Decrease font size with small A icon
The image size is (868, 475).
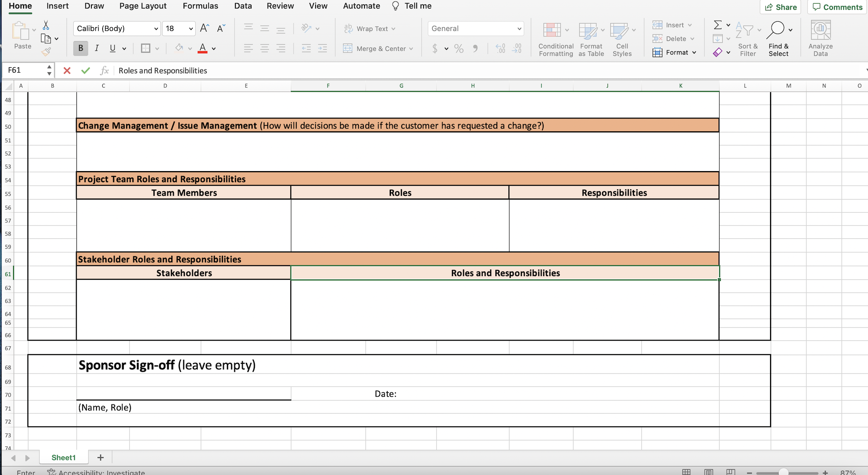click(x=221, y=28)
